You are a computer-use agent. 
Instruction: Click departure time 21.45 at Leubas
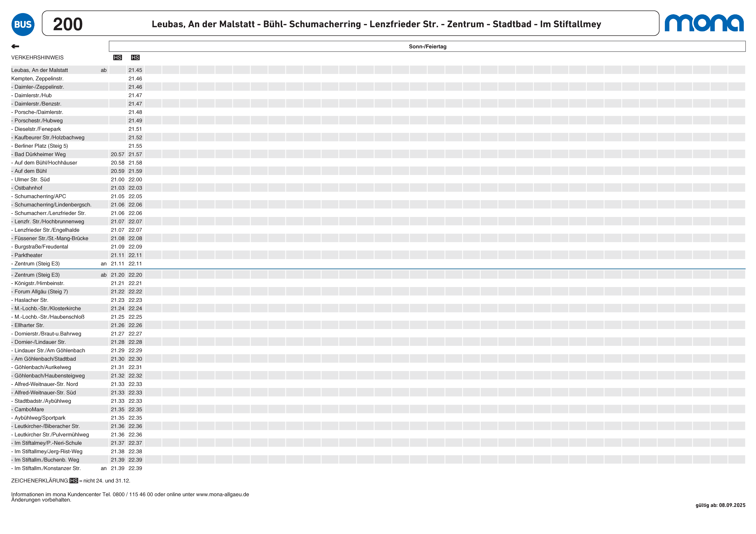[x=135, y=70]
